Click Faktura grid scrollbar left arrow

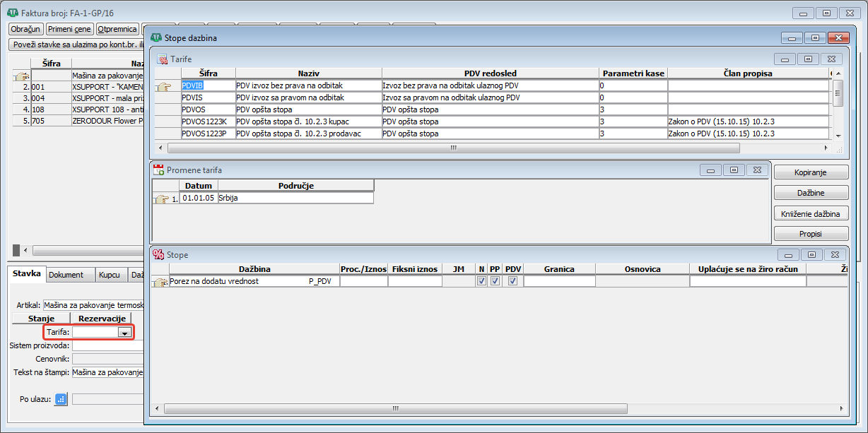26,250
